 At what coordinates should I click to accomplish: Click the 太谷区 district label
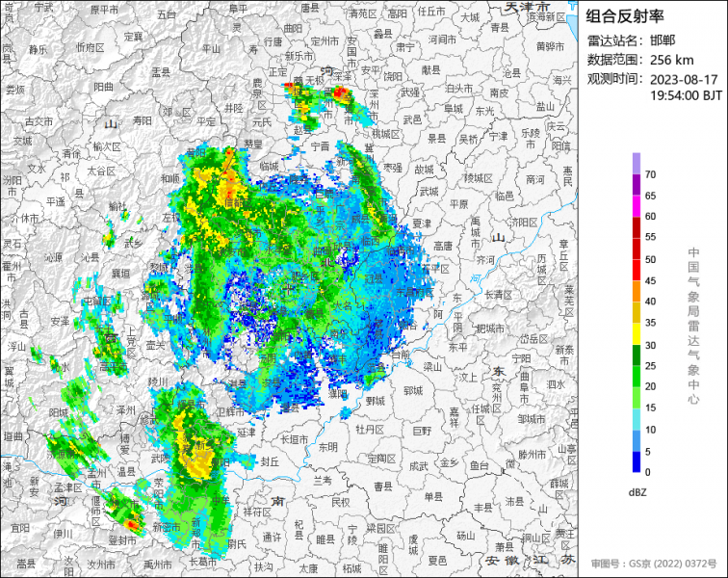tap(100, 171)
